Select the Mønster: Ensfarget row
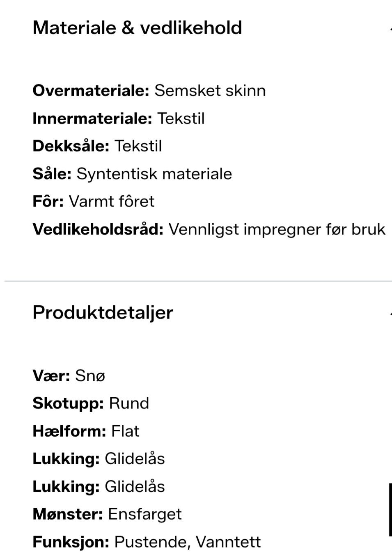 (107, 514)
